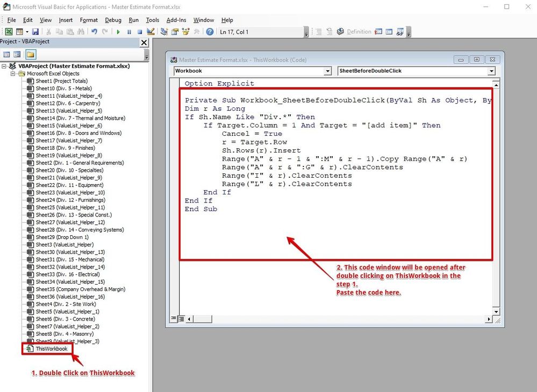Screen dimensions: 537x392
Task: Open Standard toolbar options after Ln 17, Col 1
Action: pos(306,32)
